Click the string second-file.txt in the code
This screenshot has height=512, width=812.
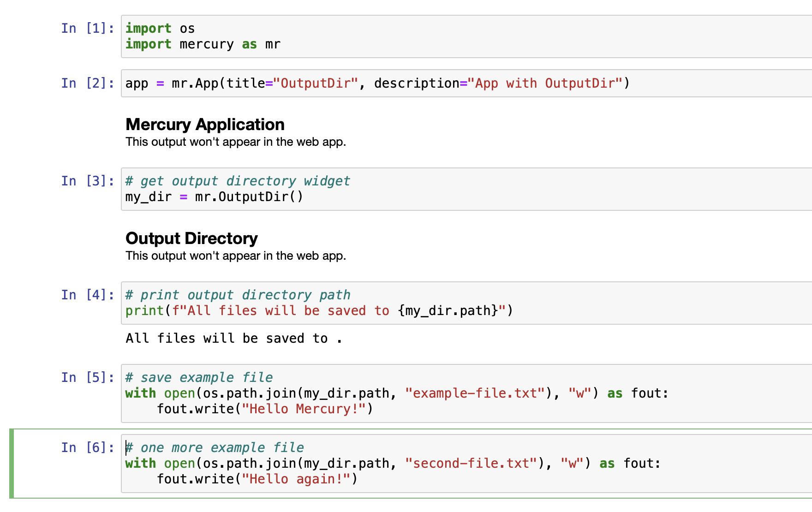(x=472, y=463)
